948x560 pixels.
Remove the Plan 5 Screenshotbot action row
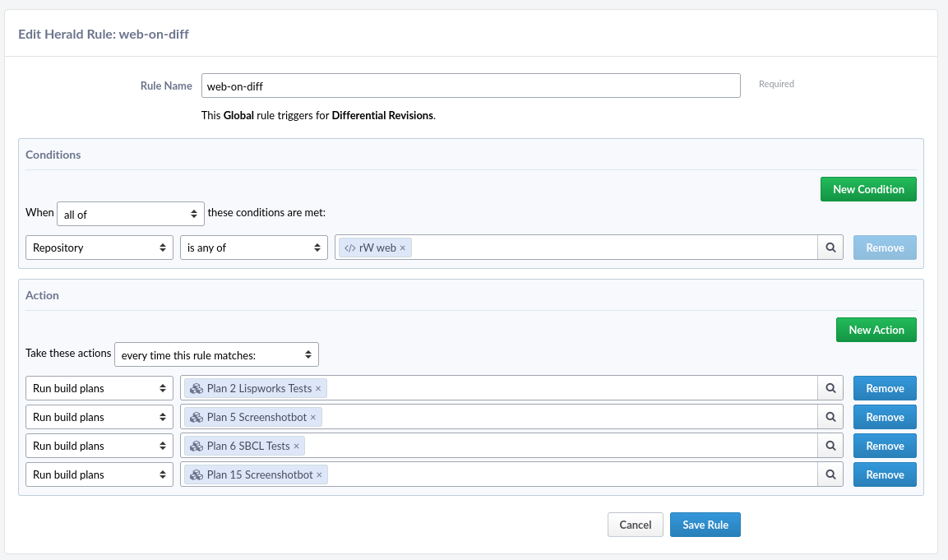(884, 417)
